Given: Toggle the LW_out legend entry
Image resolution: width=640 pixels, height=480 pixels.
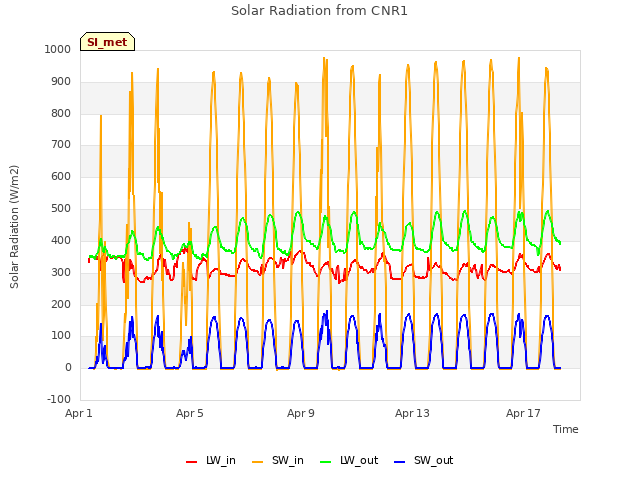Looking at the screenshot, I should (x=349, y=460).
